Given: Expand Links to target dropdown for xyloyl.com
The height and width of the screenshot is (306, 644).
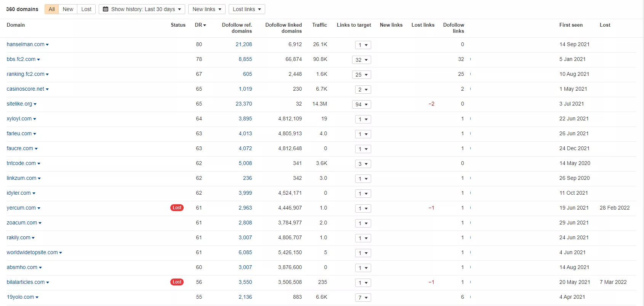Looking at the screenshot, I should coord(363,119).
